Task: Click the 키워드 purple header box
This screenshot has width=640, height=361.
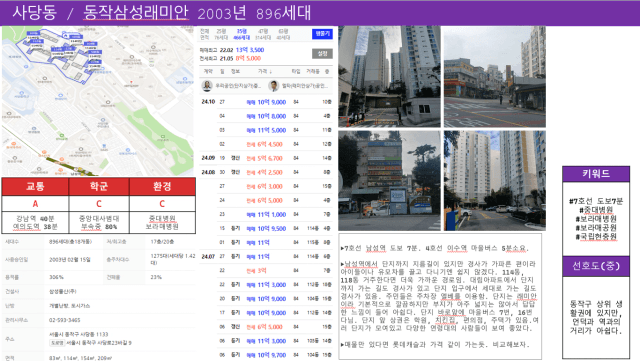Action: click(x=596, y=174)
